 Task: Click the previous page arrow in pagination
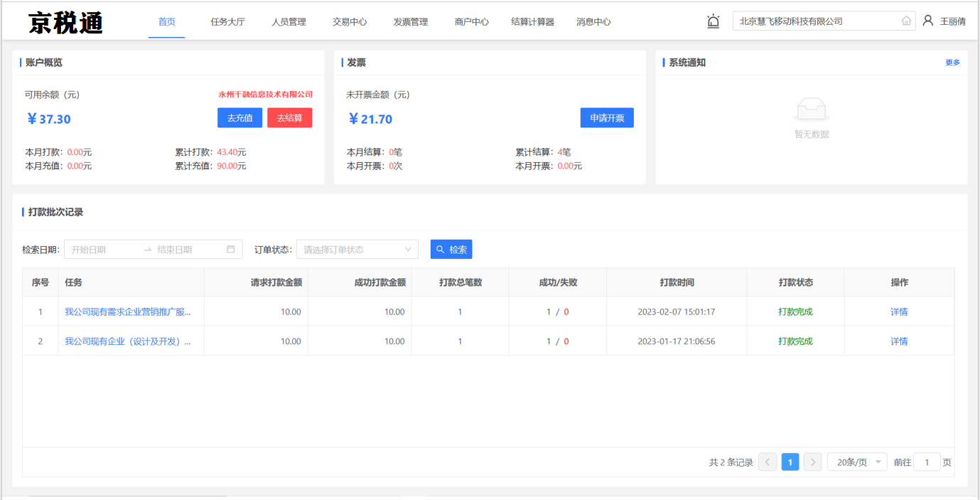tap(768, 462)
